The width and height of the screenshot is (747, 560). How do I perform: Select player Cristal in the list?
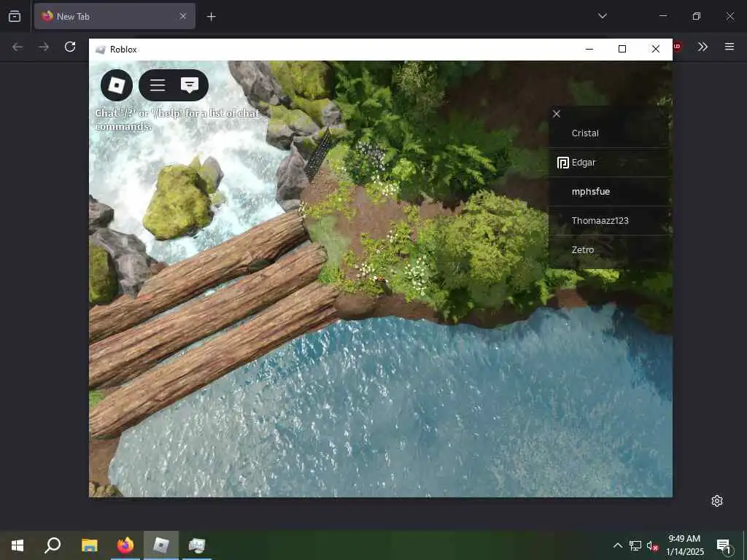tap(610, 133)
